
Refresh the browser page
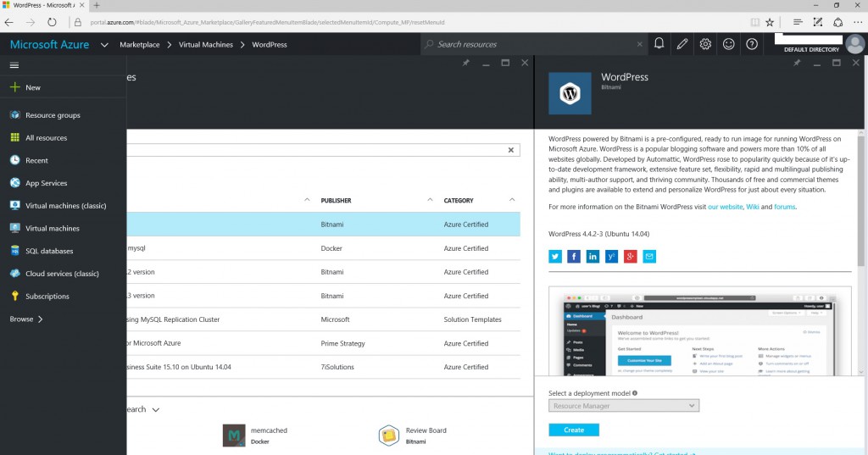[x=52, y=22]
